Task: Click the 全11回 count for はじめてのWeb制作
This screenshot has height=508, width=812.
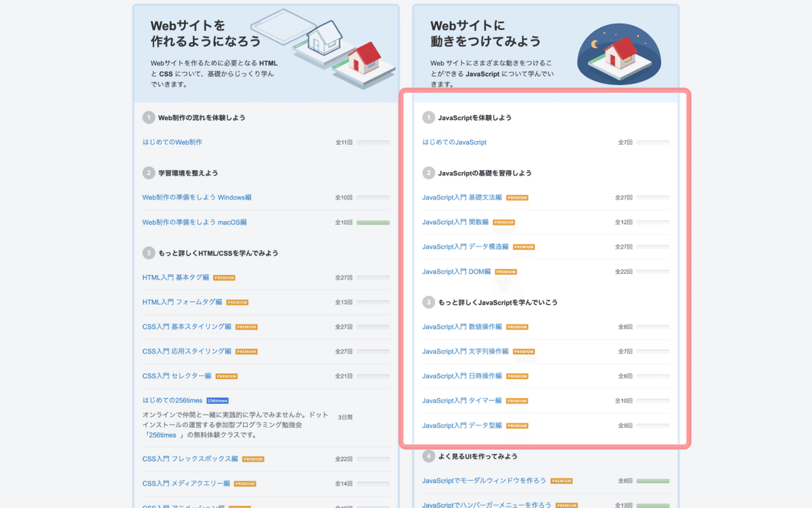Action: (x=344, y=143)
